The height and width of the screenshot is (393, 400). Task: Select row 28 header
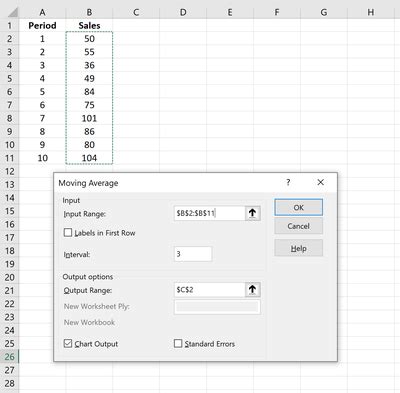pyautogui.click(x=9, y=383)
